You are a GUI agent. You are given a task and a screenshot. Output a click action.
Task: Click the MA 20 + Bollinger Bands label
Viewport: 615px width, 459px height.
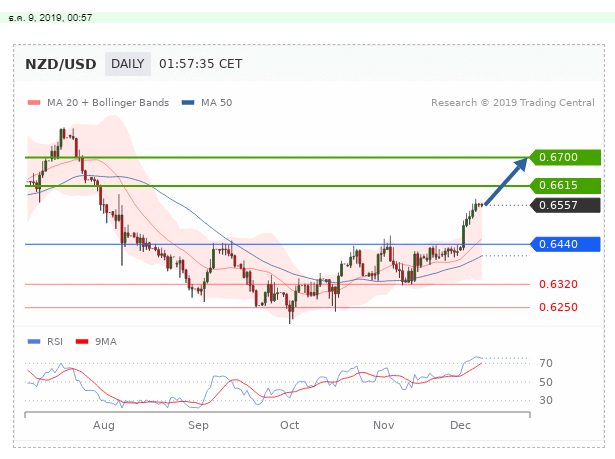[x=108, y=103]
